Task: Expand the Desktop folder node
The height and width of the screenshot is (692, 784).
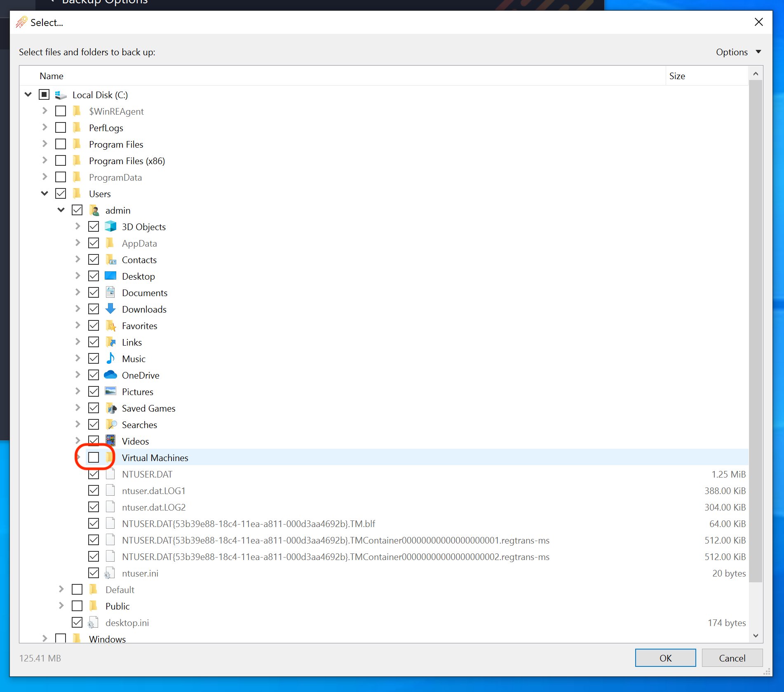Action: coord(77,276)
